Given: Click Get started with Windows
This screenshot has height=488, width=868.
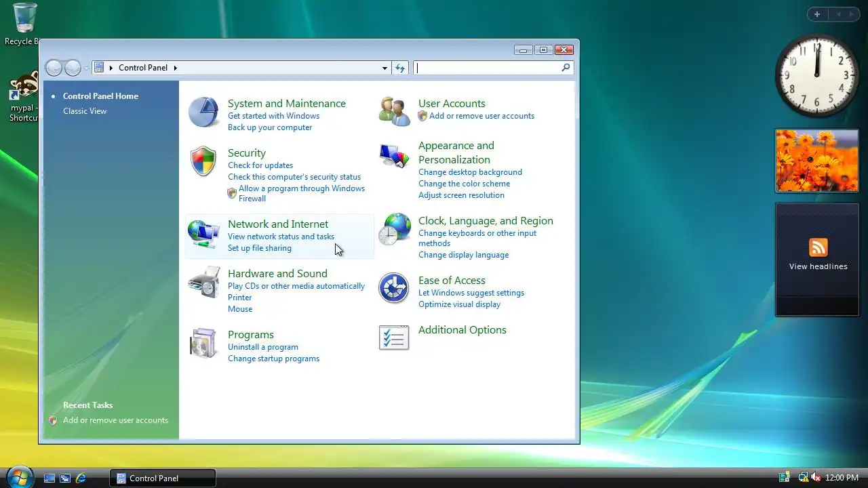Looking at the screenshot, I should (x=273, y=116).
